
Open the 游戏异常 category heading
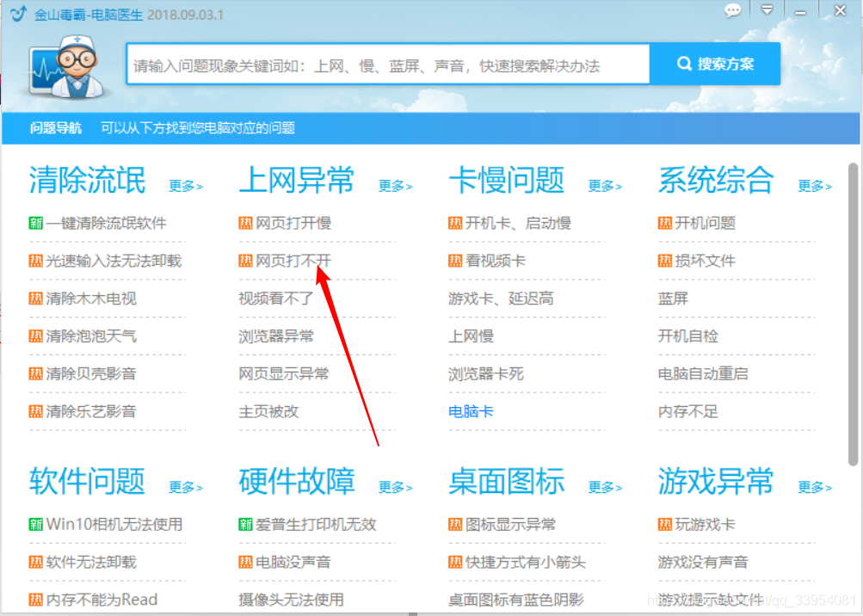[x=716, y=481]
